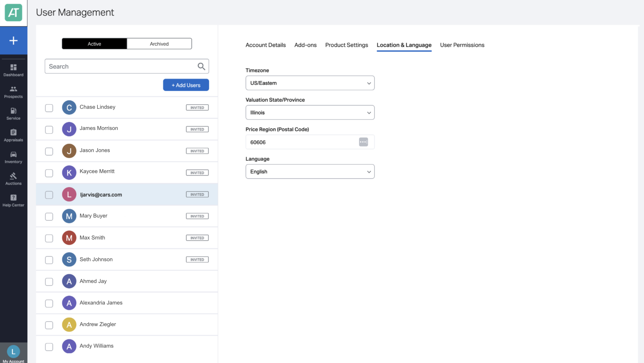This screenshot has width=644, height=363.
Task: Check the box for Mary Buyer
Action: pyautogui.click(x=49, y=216)
